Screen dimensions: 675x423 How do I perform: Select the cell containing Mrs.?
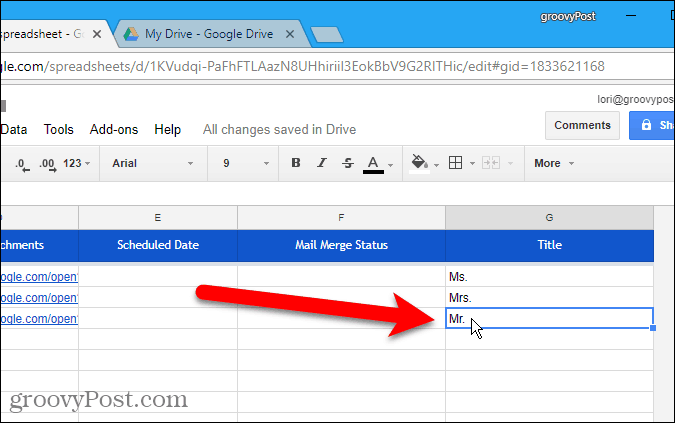549,297
